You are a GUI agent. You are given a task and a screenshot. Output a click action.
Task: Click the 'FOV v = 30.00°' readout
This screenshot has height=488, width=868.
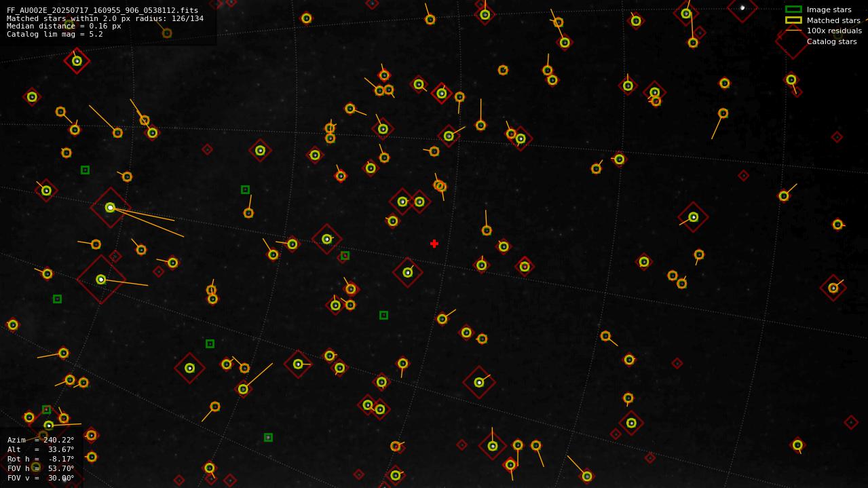[41, 478]
